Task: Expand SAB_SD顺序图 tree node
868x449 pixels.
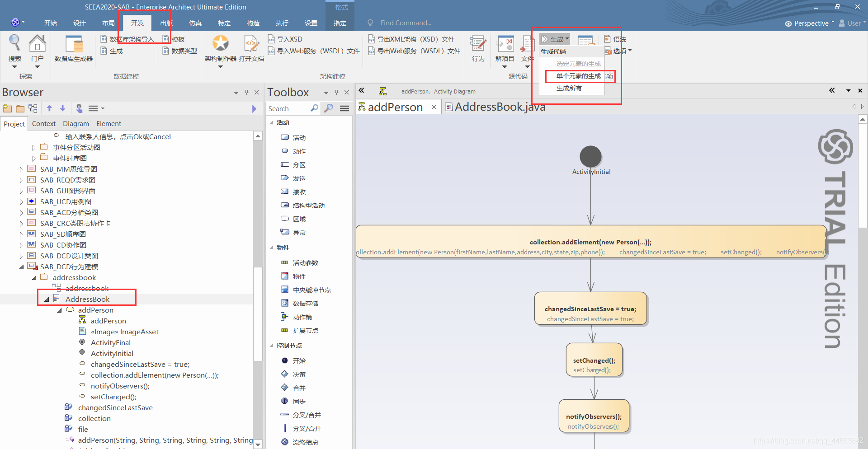Action: coord(21,234)
